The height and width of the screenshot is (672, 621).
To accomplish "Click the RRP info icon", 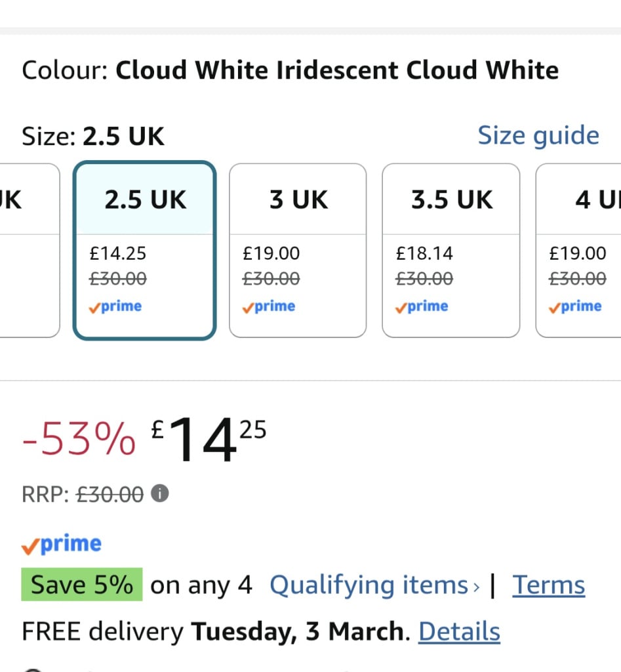I will click(159, 493).
